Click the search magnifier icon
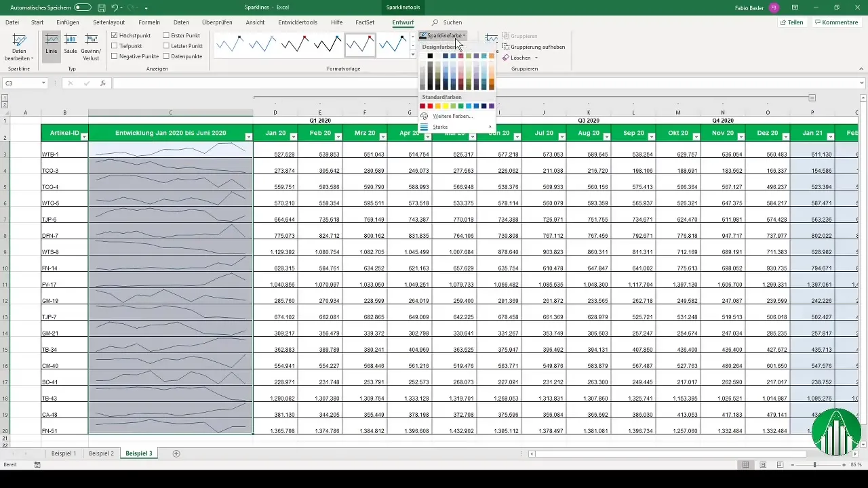The height and width of the screenshot is (488, 868). (435, 22)
